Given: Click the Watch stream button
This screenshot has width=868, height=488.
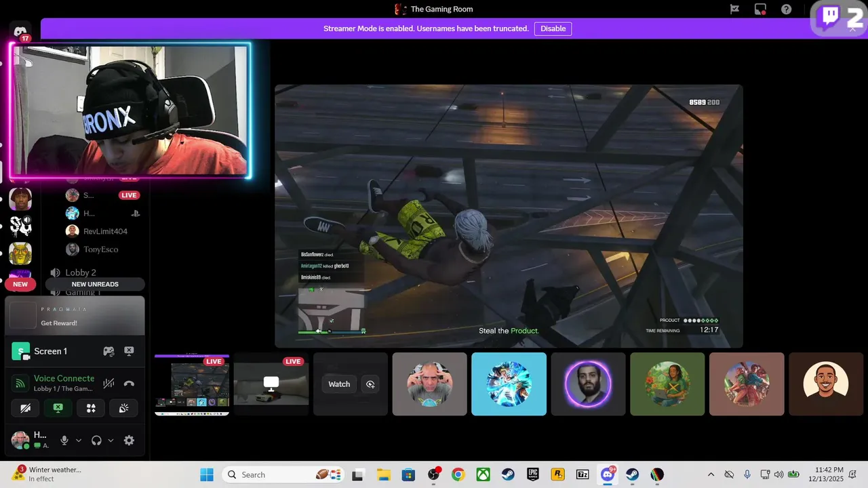Looking at the screenshot, I should (339, 384).
